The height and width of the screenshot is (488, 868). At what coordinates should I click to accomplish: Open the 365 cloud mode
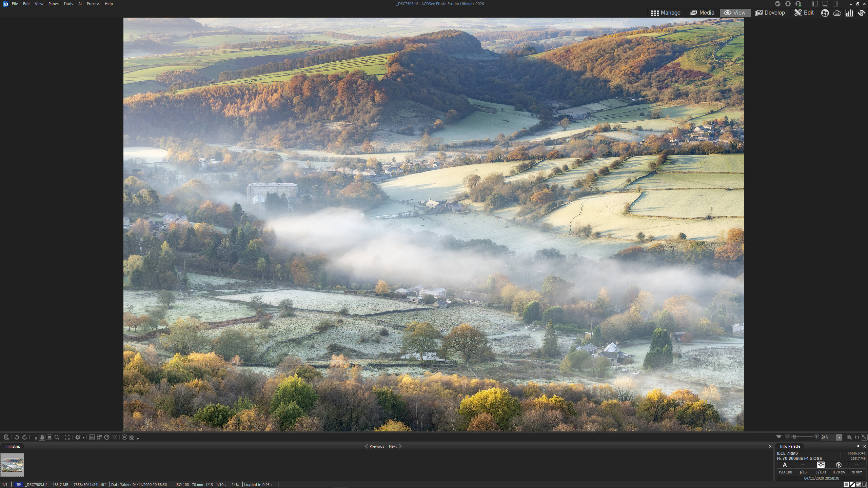click(x=837, y=13)
